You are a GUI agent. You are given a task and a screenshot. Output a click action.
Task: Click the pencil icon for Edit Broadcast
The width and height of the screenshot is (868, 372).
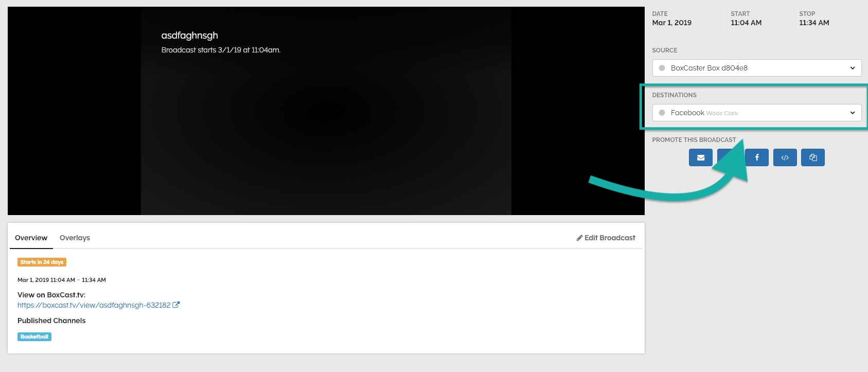579,238
